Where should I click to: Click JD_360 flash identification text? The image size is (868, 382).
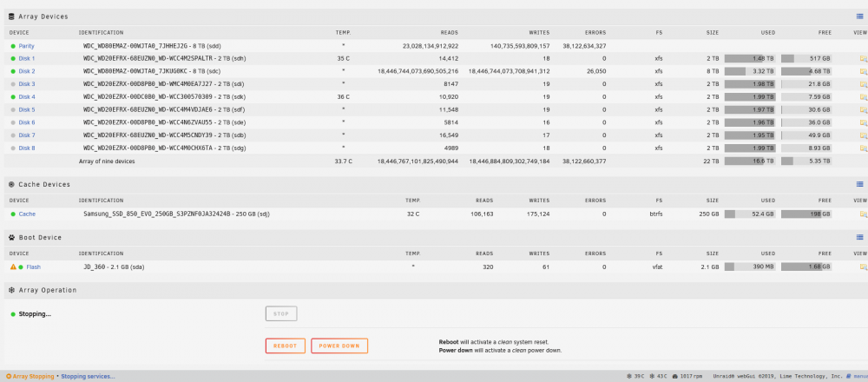click(x=113, y=267)
